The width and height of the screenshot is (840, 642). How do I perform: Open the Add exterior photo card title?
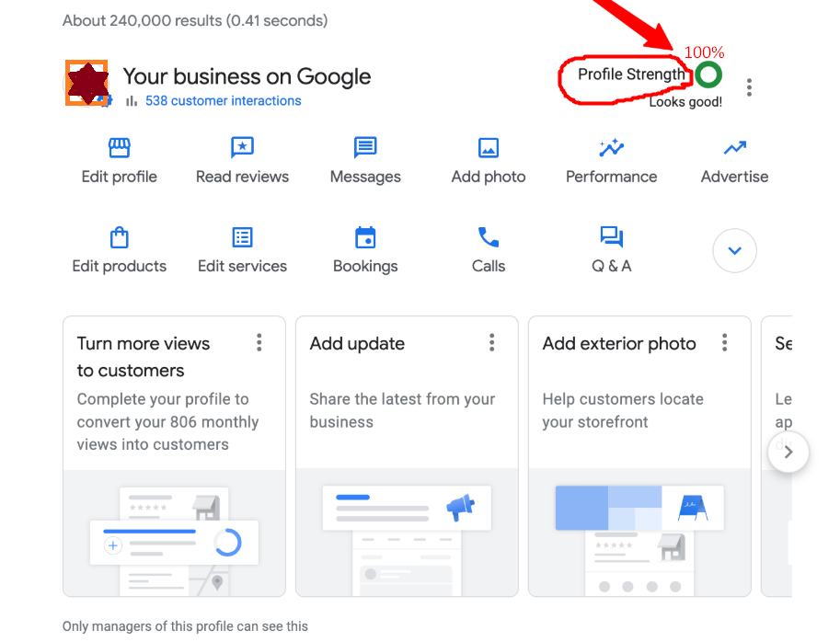619,343
